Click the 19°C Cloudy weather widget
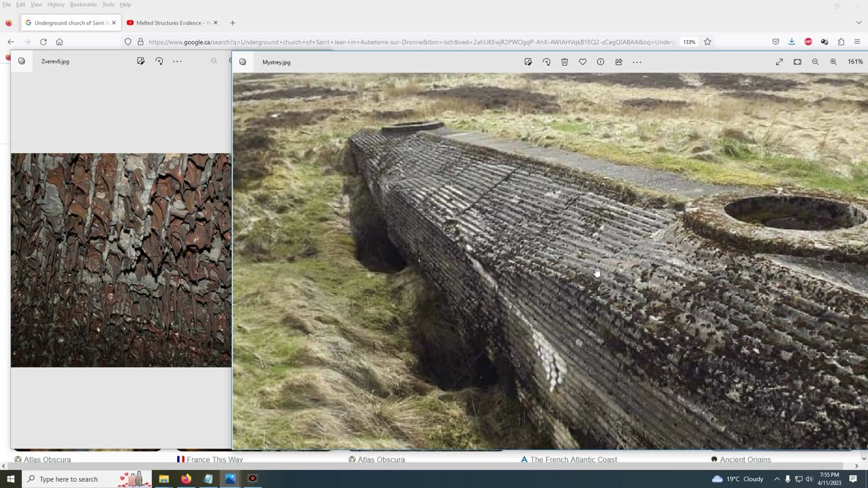Screen dimensions: 868x488 coord(738,479)
